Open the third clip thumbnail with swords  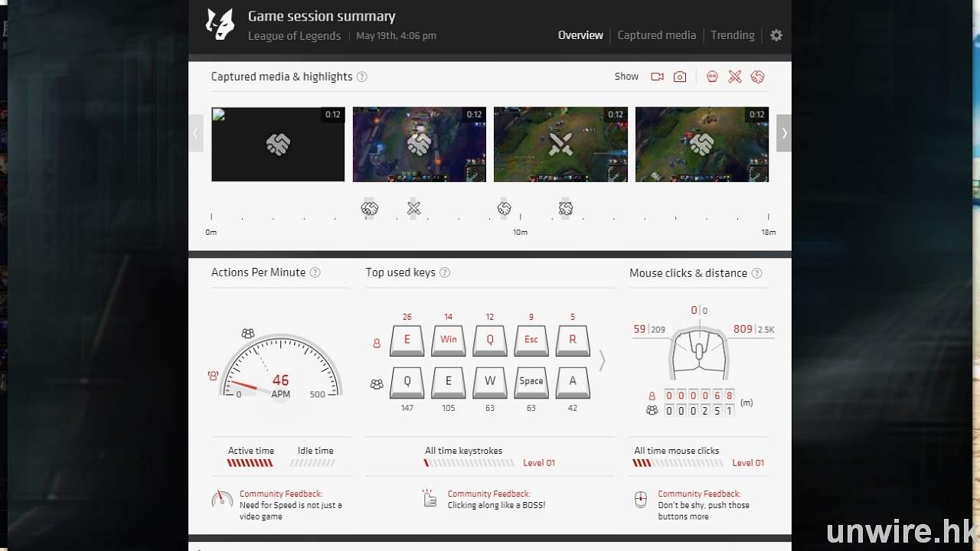(560, 144)
